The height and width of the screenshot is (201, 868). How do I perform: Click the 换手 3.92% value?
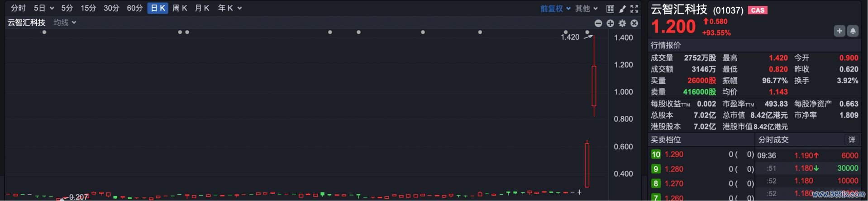click(x=848, y=81)
